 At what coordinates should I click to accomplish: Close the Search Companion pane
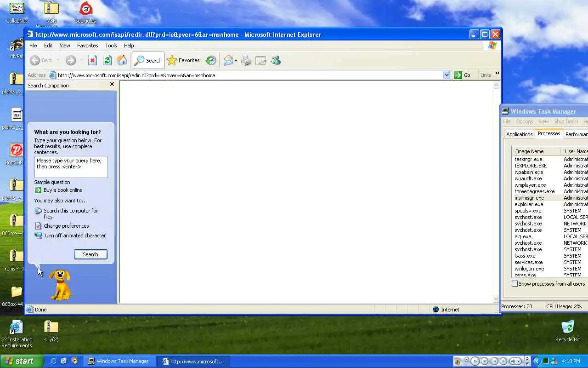(112, 84)
